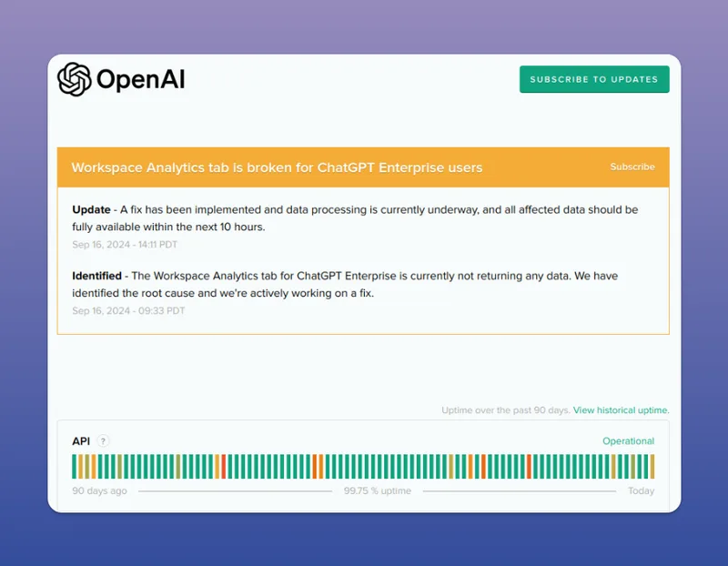The image size is (728, 566).
Task: Open the View historical uptime link
Action: tap(620, 410)
